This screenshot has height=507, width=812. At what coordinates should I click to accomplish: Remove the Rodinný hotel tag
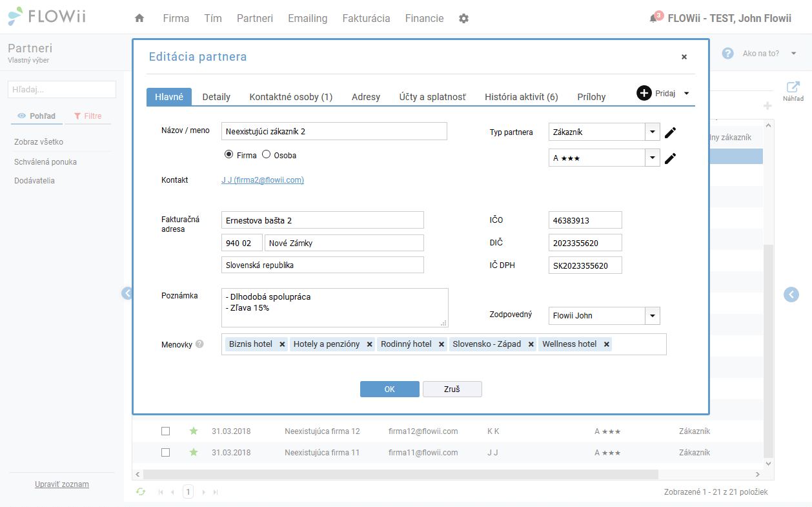tap(442, 344)
